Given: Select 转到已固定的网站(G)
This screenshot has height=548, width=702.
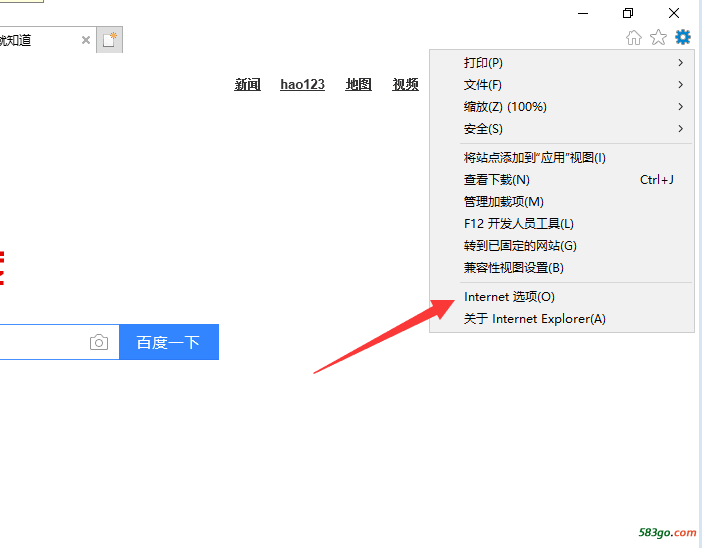Looking at the screenshot, I should click(x=562, y=245).
